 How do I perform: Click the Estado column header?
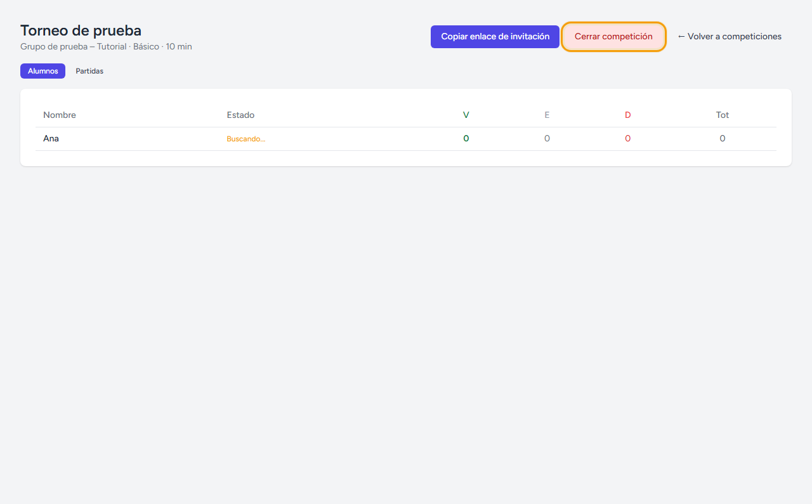240,115
